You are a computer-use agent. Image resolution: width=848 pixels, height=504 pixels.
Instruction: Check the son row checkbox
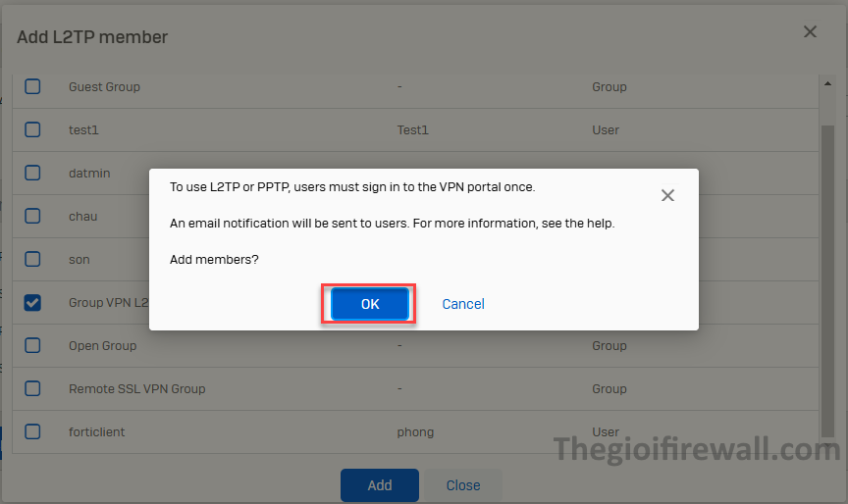[32, 259]
